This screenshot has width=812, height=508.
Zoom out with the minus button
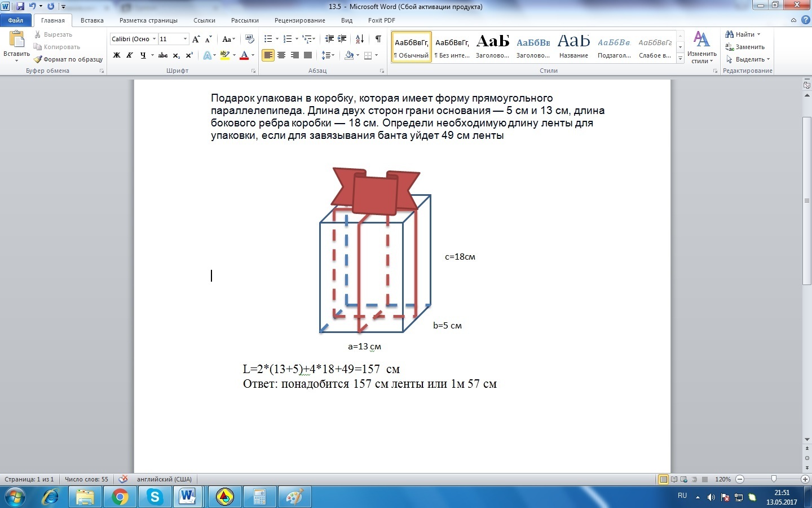coord(740,479)
